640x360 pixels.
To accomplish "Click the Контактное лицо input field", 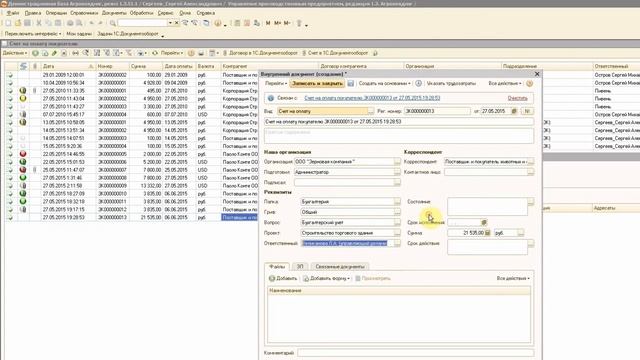I will coord(486,172).
